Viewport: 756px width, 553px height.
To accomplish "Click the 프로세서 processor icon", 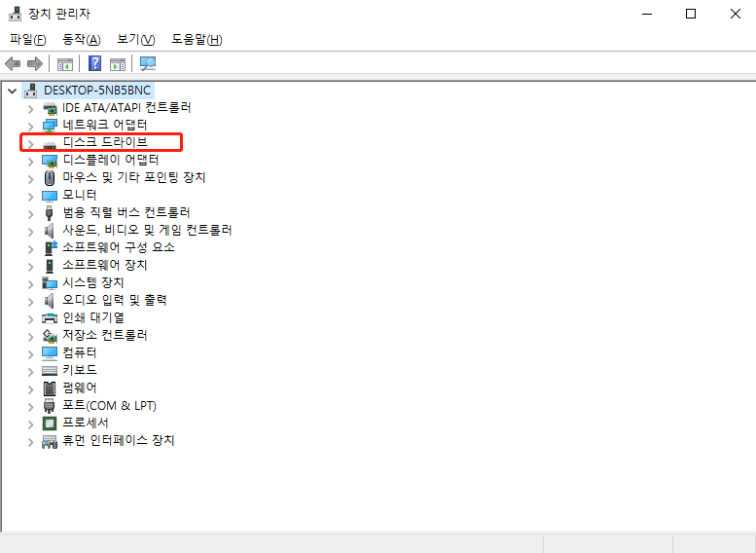I will [50, 424].
